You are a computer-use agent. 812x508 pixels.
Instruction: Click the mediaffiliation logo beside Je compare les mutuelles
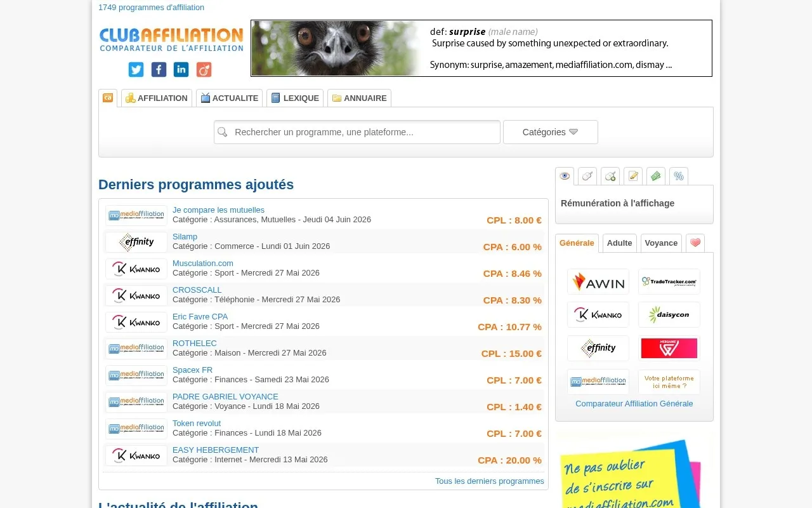click(x=136, y=215)
